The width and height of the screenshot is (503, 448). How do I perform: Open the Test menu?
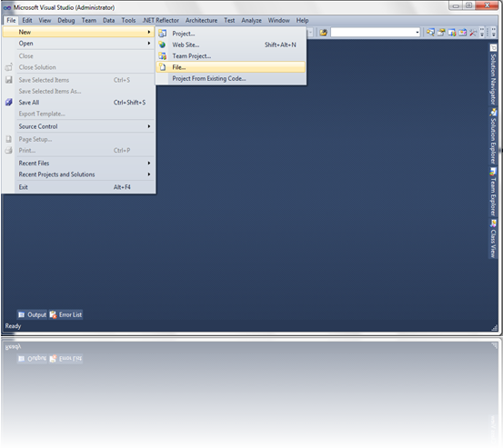click(x=229, y=20)
